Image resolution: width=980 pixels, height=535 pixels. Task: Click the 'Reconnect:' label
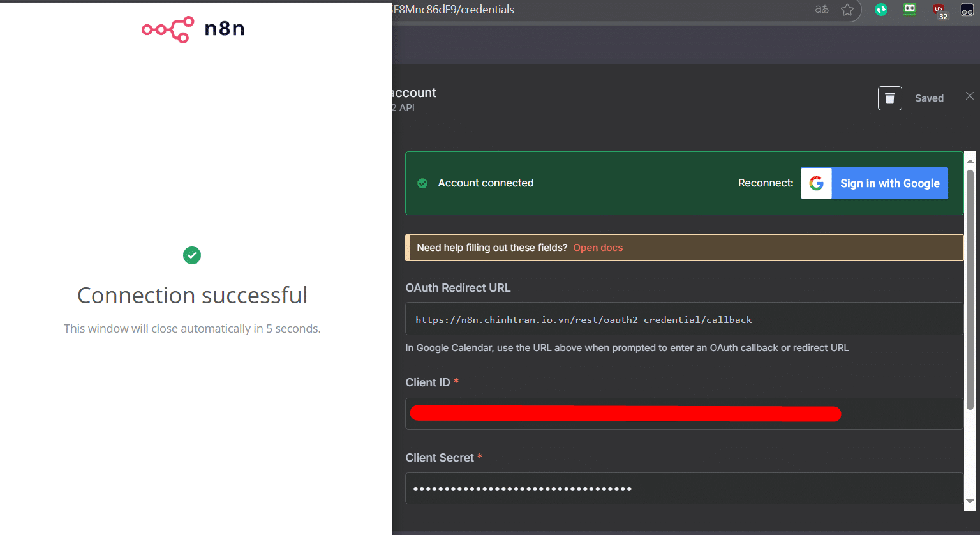(766, 183)
